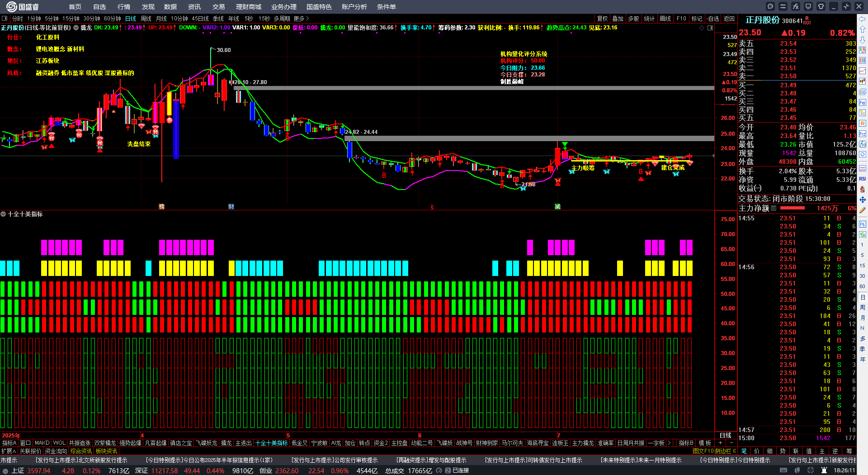Open the f(x) formula icon in right sidebar
Viewport: 868px width, 475px height.
tap(863, 144)
